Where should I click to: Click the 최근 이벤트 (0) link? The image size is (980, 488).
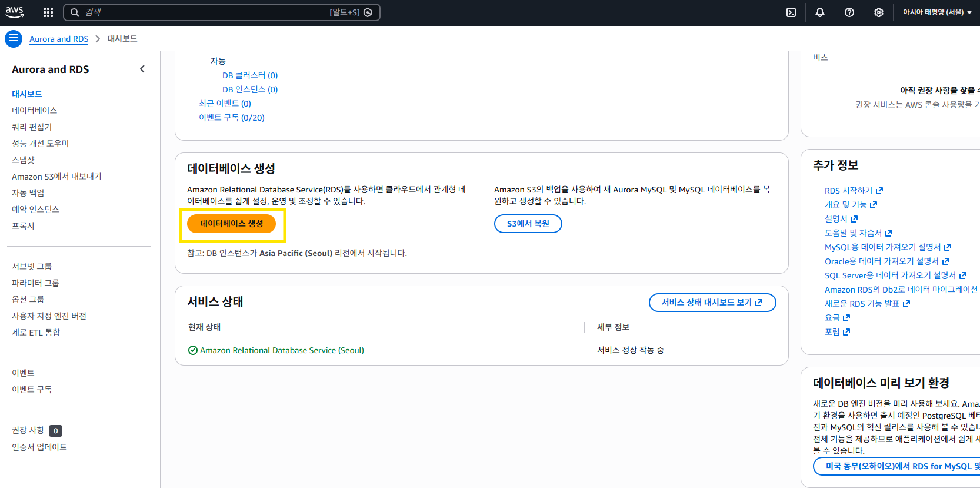point(225,104)
